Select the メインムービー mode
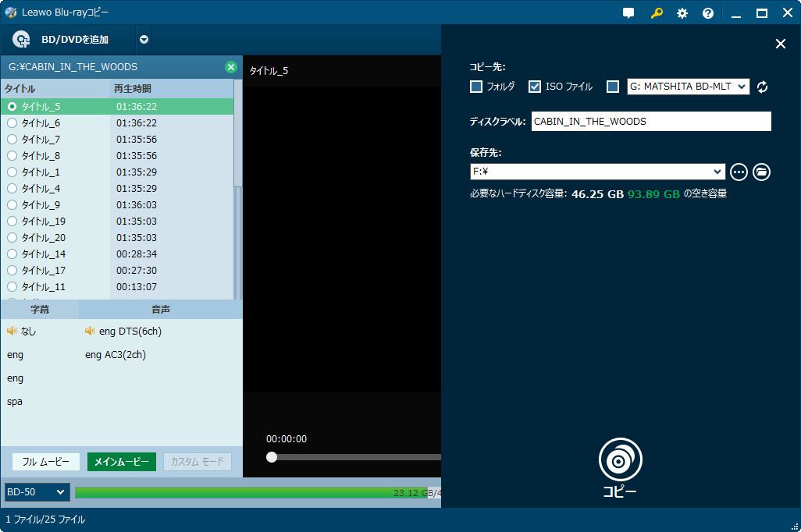The image size is (801, 532). 122,462
